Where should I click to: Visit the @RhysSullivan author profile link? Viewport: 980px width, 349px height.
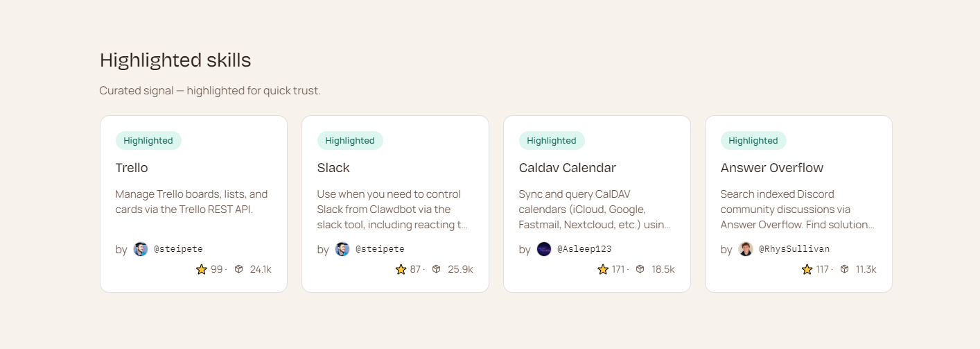click(794, 249)
